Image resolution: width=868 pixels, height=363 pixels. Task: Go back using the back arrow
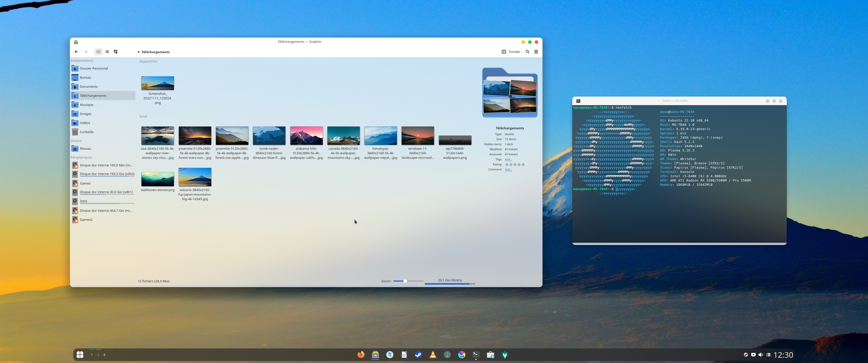pos(76,51)
